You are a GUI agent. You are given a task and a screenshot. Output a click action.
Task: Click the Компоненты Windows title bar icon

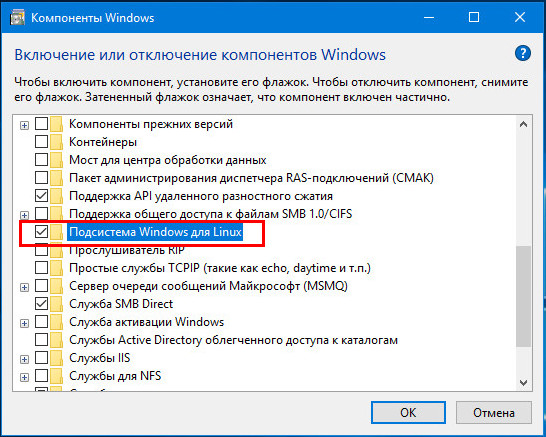pyautogui.click(x=17, y=17)
